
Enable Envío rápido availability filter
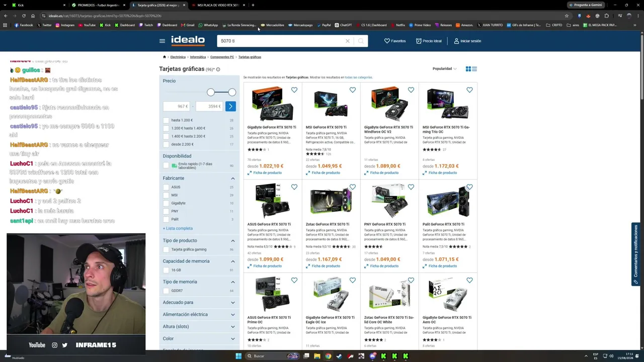coord(166,165)
